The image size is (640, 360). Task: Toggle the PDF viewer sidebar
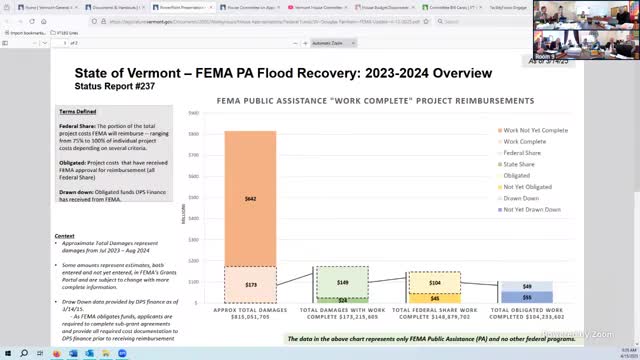[5, 43]
